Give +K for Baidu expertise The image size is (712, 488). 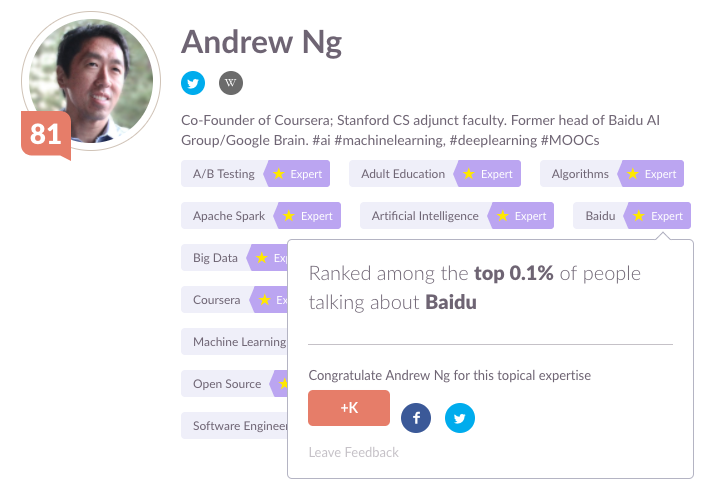coord(349,408)
